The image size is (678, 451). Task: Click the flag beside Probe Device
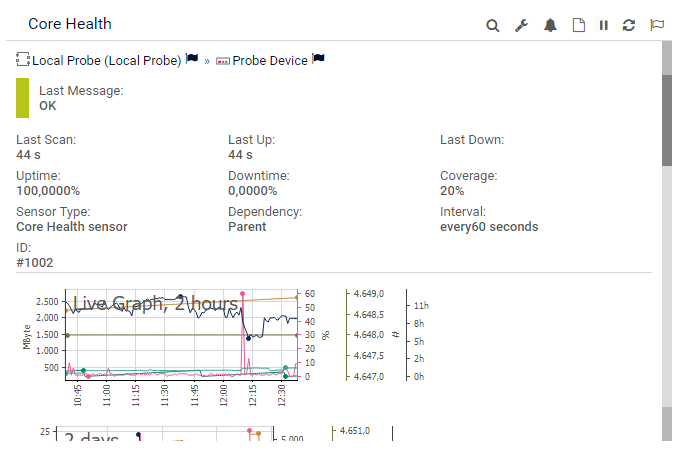pyautogui.click(x=318, y=58)
